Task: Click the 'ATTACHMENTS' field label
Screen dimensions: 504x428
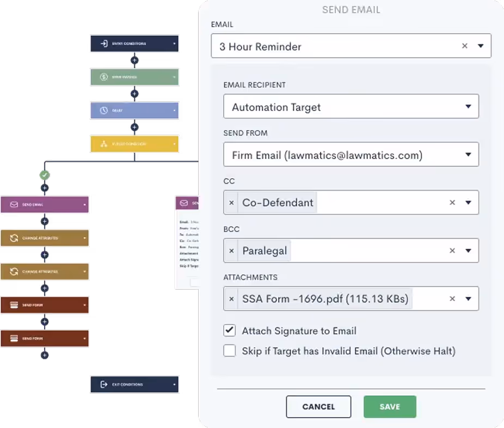Action: coord(250,277)
